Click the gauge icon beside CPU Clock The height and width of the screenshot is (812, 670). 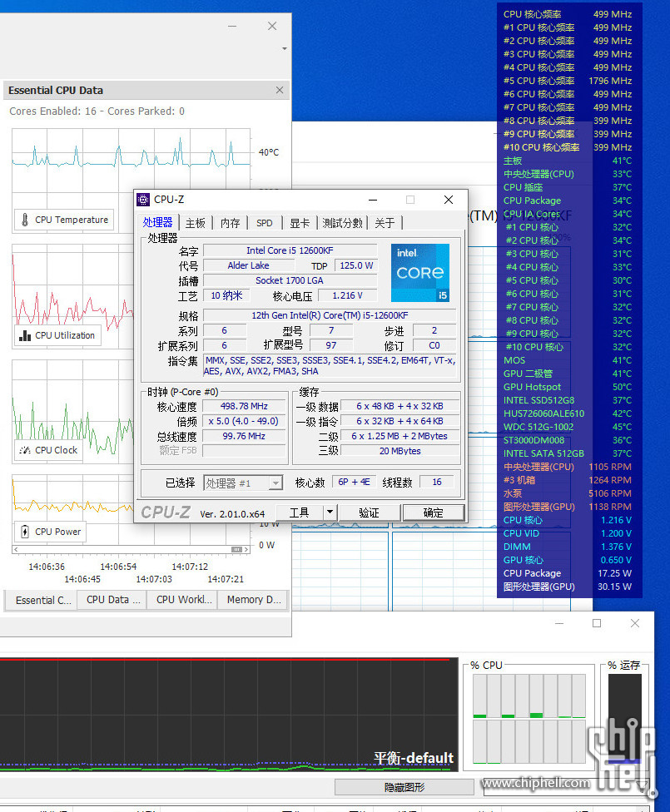(x=25, y=450)
